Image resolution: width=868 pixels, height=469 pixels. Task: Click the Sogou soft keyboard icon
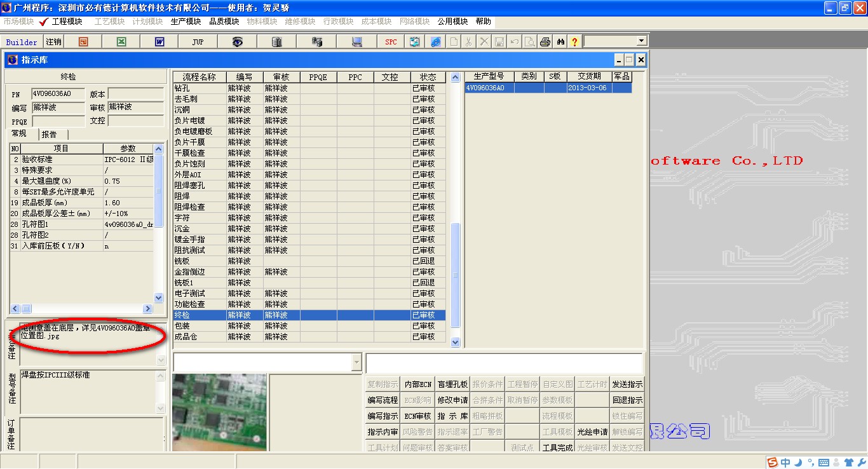823,462
